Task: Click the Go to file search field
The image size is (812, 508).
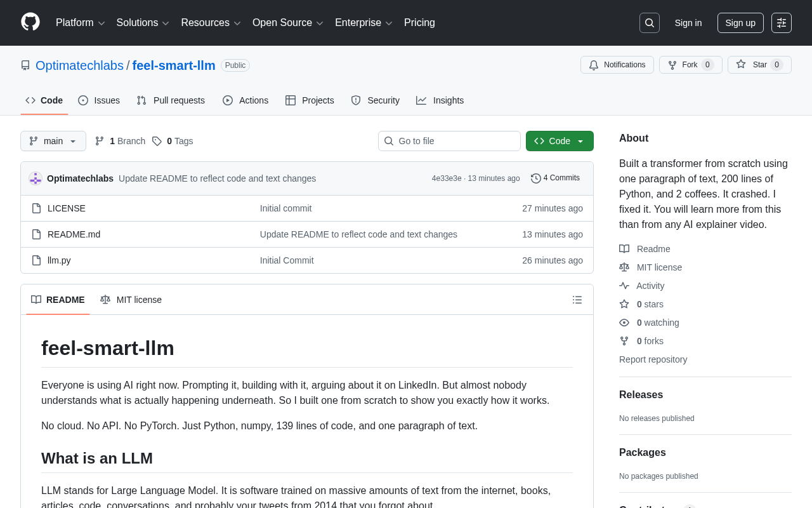Action: [449, 140]
